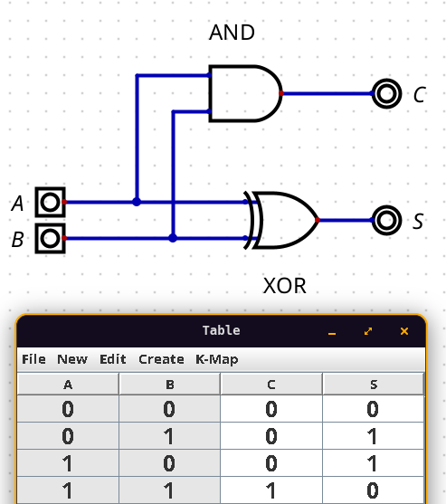Click the wire junction on line A
The width and height of the screenshot is (446, 504).
[137, 202]
